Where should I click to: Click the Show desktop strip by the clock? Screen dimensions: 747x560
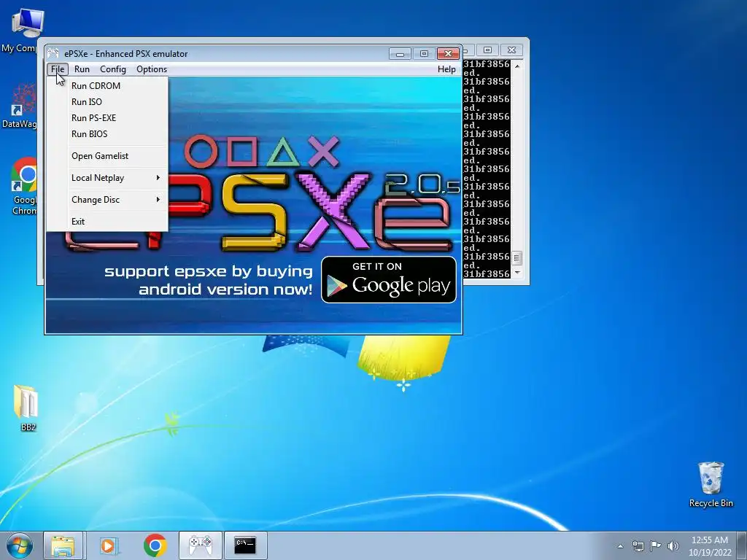(742, 545)
